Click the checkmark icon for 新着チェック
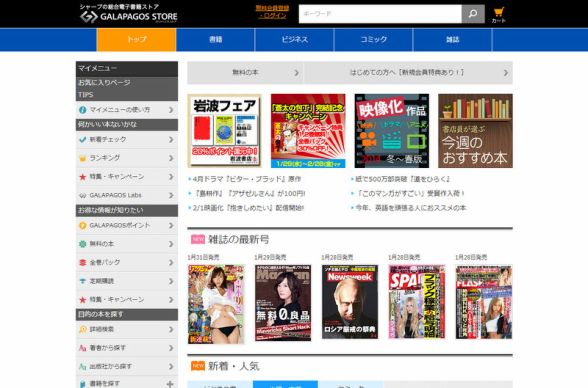The width and height of the screenshot is (588, 388). [x=82, y=139]
